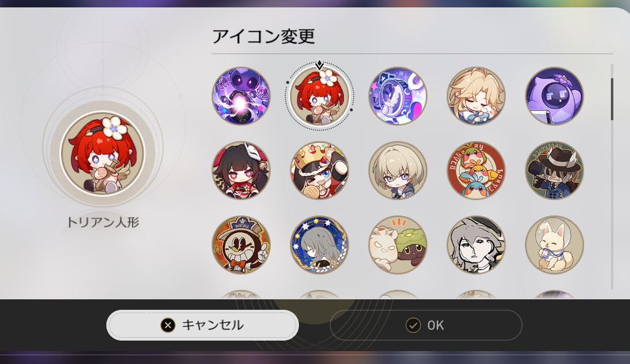Select the fedora detective with hammer avatar
This screenshot has width=630, height=364.
click(x=554, y=170)
